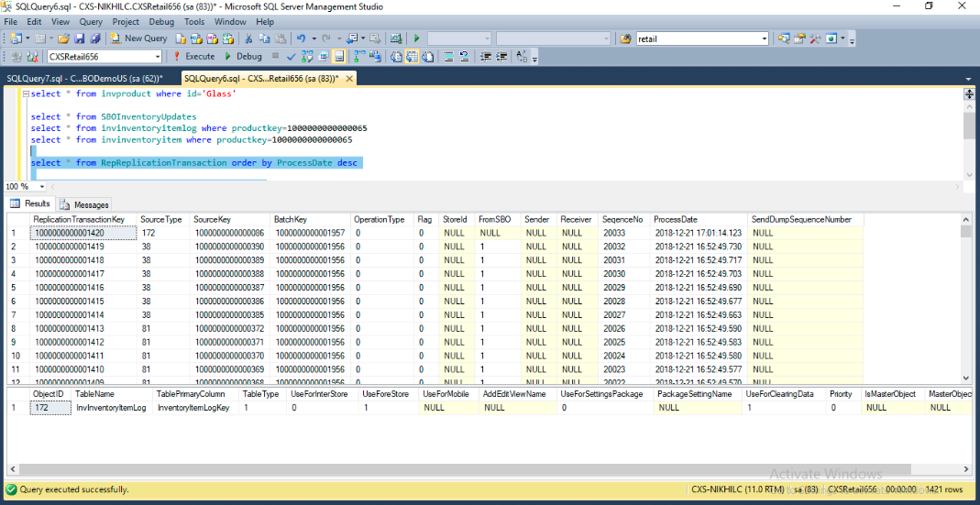Image resolution: width=980 pixels, height=505 pixels.
Task: Switch output to Results to File
Action: point(427,56)
